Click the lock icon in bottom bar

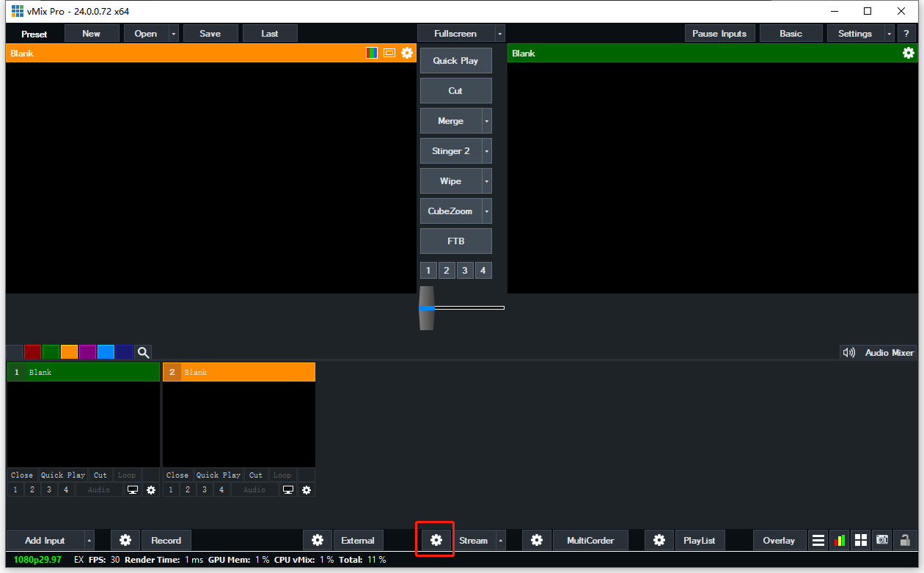905,540
